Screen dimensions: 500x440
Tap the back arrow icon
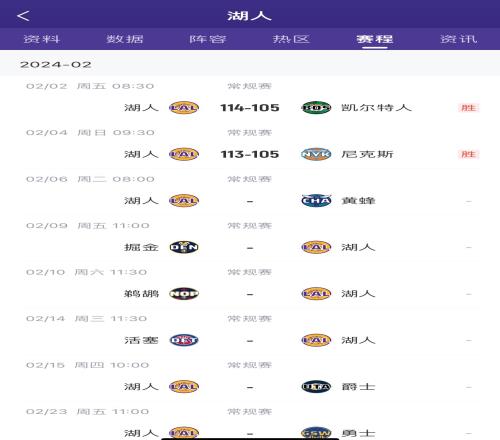click(23, 16)
